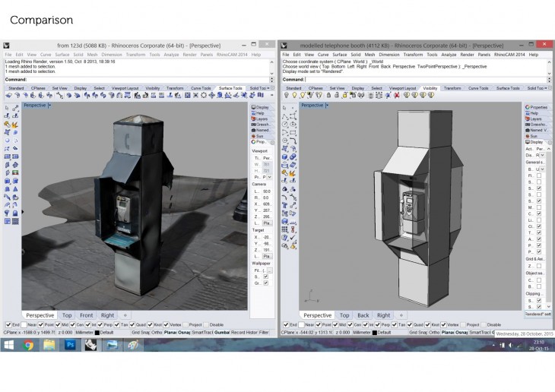
Task: Open the Perspective viewport dropdown arrow in the left window
Action: [x=49, y=106]
